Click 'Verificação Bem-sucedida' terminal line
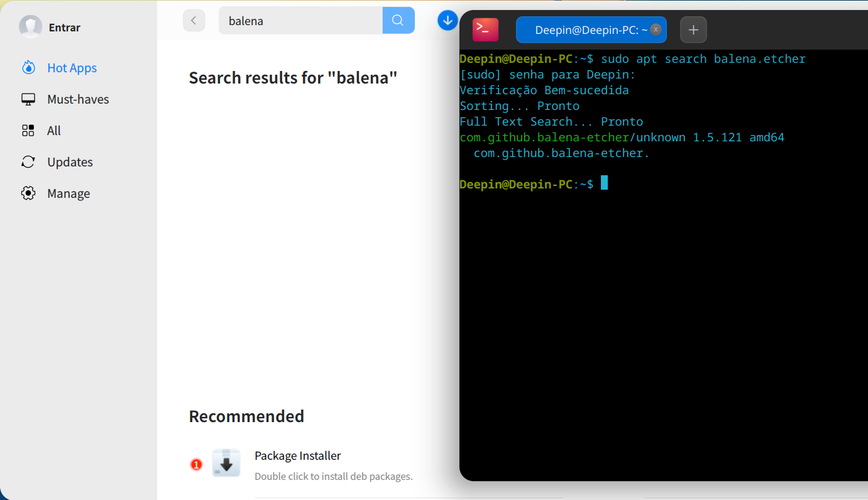 544,90
